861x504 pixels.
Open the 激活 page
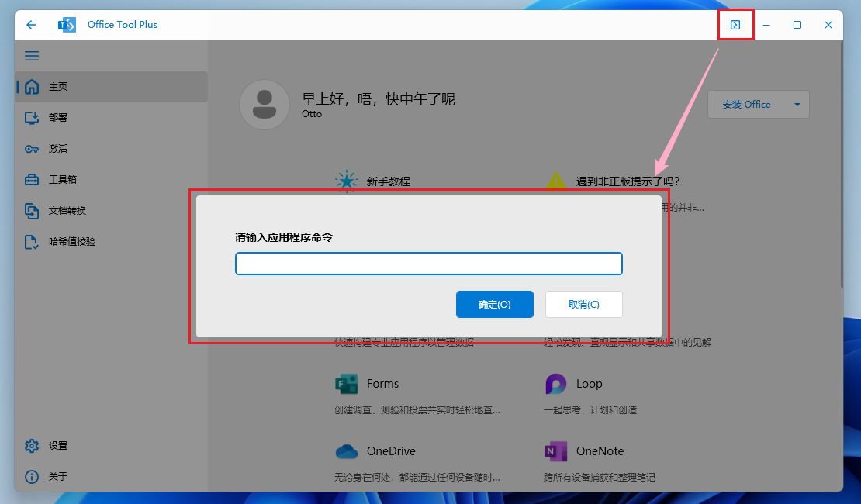pos(112,149)
